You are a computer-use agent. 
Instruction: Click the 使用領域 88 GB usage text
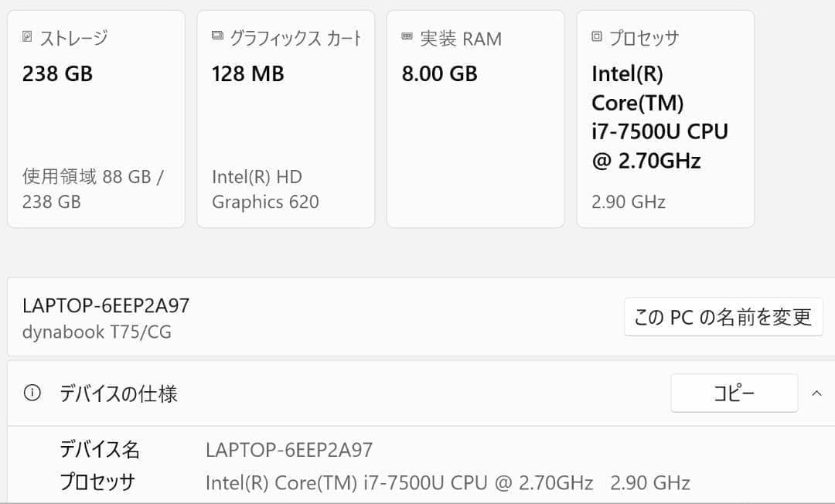(93, 176)
